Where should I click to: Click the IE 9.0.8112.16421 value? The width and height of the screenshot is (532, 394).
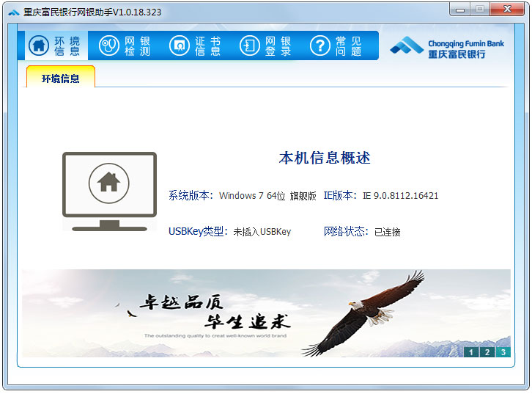tap(401, 196)
